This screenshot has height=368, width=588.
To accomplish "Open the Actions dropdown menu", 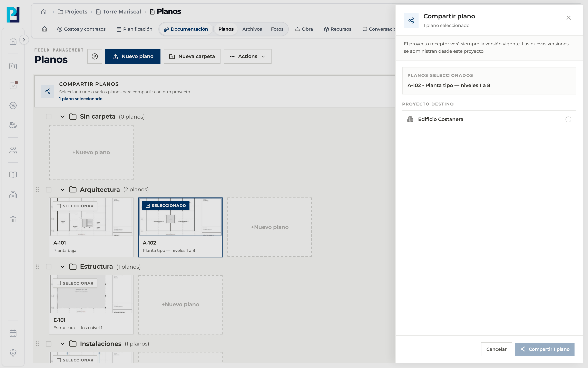I will point(248,56).
